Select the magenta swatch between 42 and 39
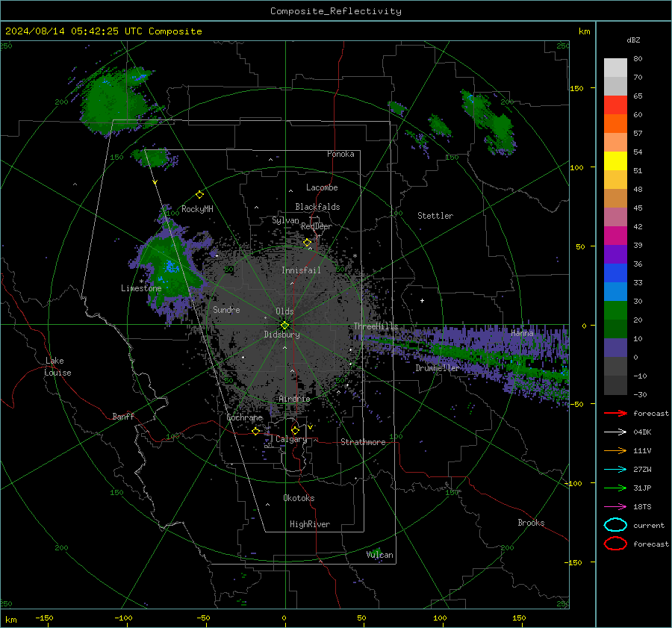The width and height of the screenshot is (672, 628). 615,235
